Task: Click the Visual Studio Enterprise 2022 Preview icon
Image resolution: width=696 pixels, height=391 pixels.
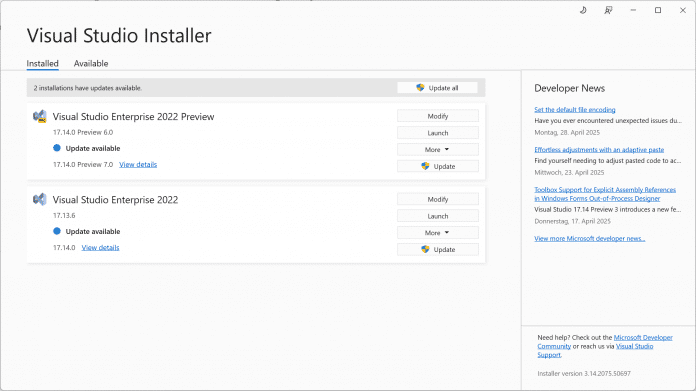Action: pyautogui.click(x=40, y=117)
